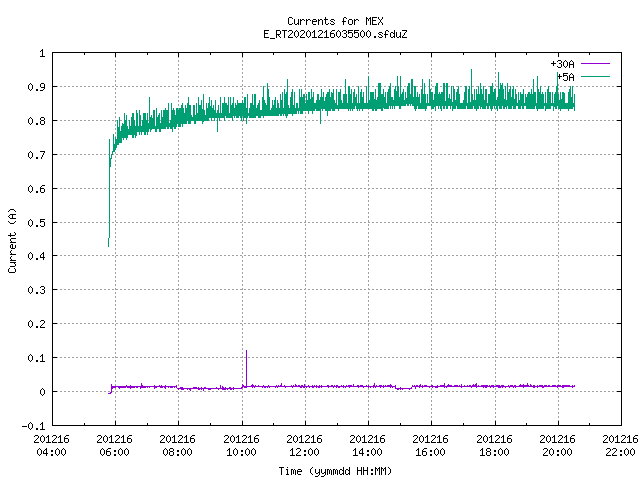Click the y-axis tick label 0.9
Screen dimensions: 640x480
coord(36,87)
